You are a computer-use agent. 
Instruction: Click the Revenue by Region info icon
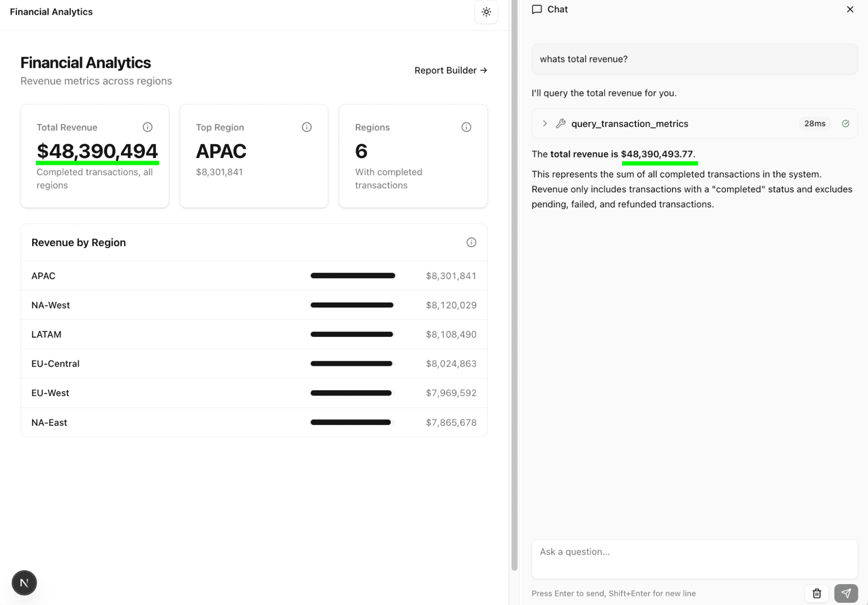[471, 243]
